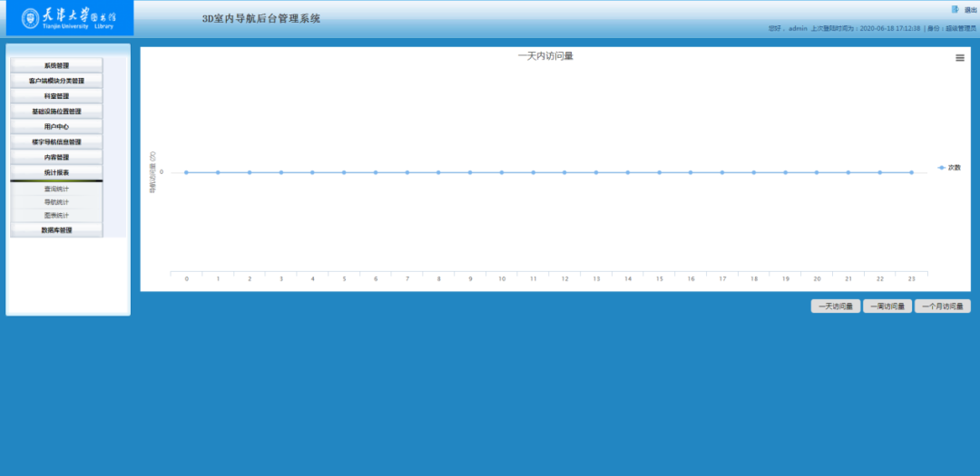Click the data point at hour 12
This screenshot has width=980, height=476.
pos(564,172)
